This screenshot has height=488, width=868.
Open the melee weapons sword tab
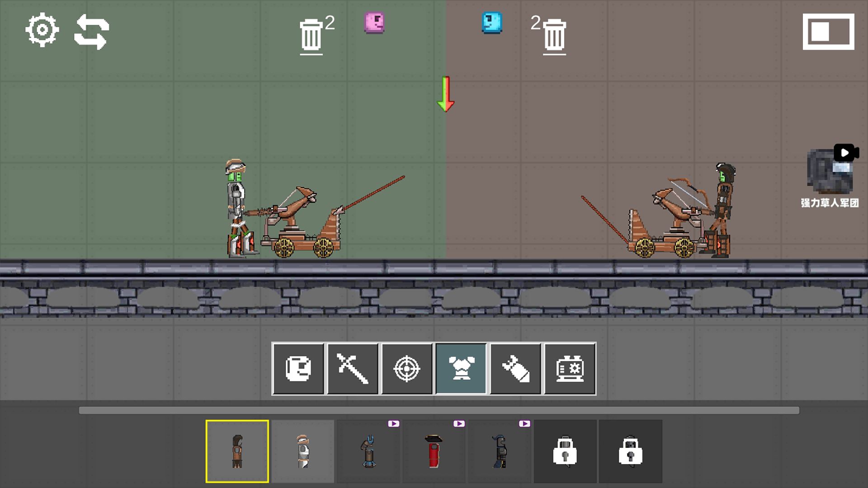[352, 369]
